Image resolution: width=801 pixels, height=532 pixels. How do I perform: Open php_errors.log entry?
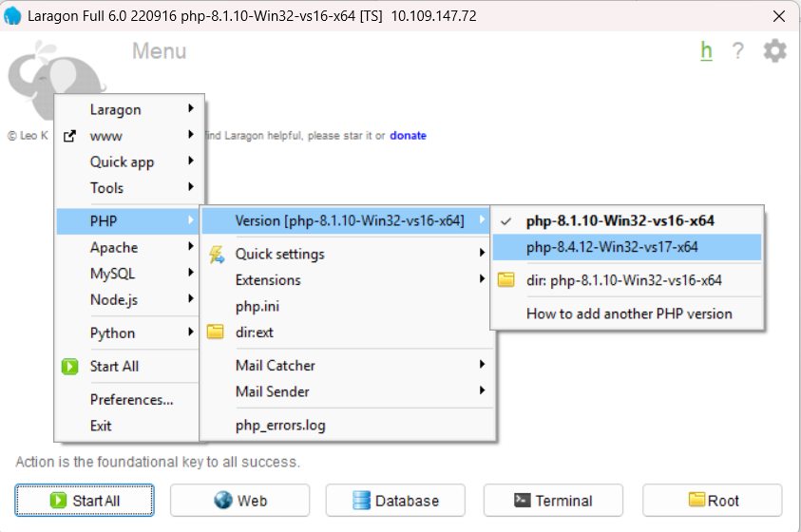point(280,426)
